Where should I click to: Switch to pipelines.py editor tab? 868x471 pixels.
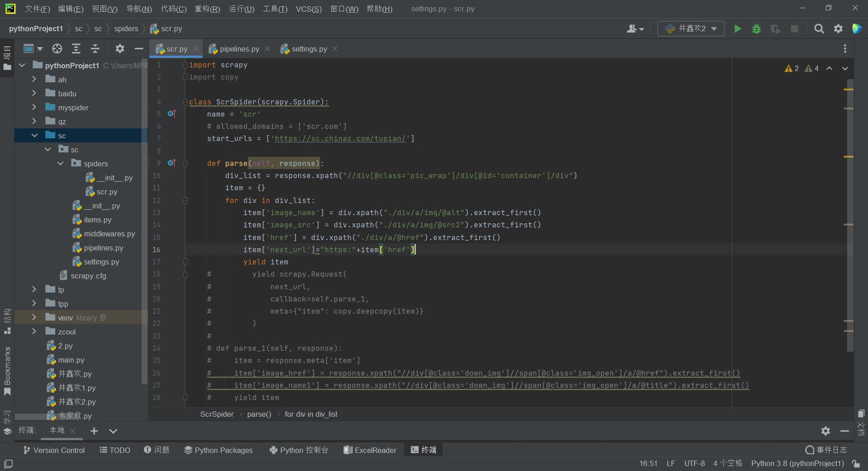pyautogui.click(x=239, y=49)
